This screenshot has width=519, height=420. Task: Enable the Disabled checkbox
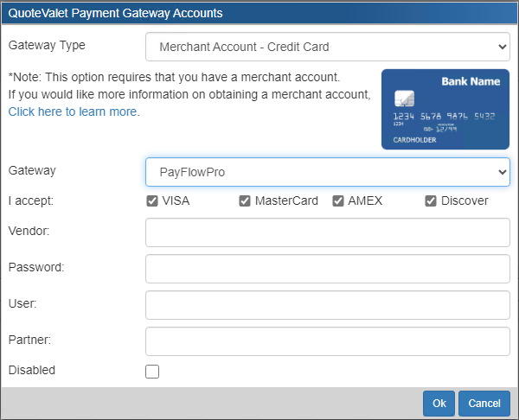pos(152,372)
